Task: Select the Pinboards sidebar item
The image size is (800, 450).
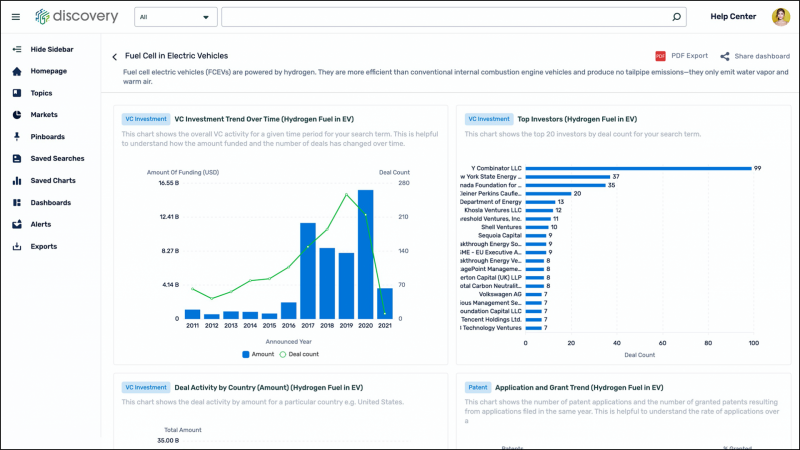Action: [47, 136]
